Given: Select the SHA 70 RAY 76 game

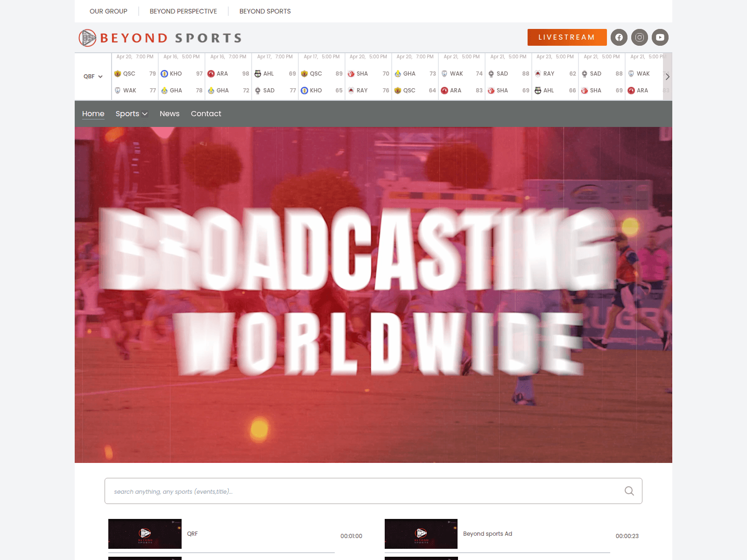Looking at the screenshot, I should pos(368,77).
